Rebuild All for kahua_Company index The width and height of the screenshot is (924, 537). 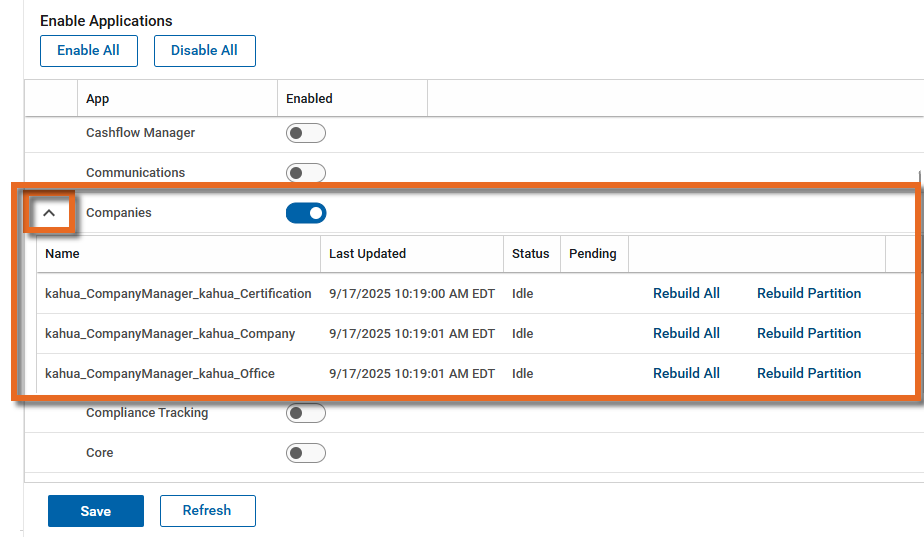(686, 334)
